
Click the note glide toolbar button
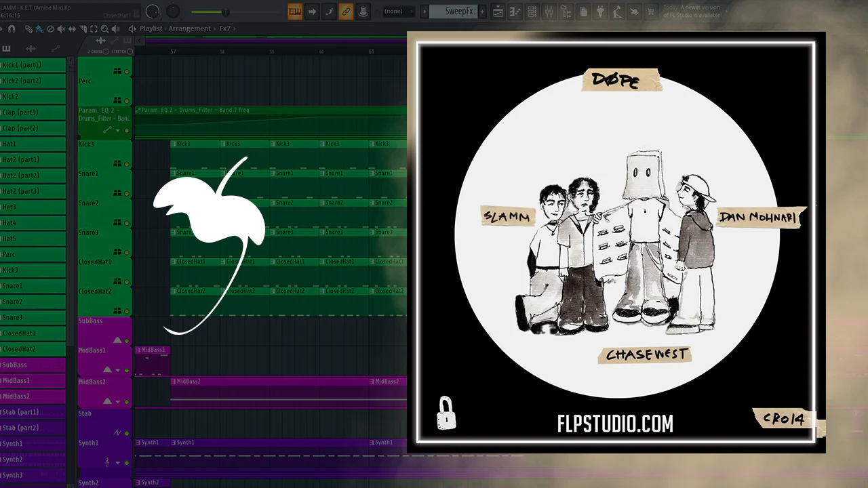pyautogui.click(x=329, y=11)
